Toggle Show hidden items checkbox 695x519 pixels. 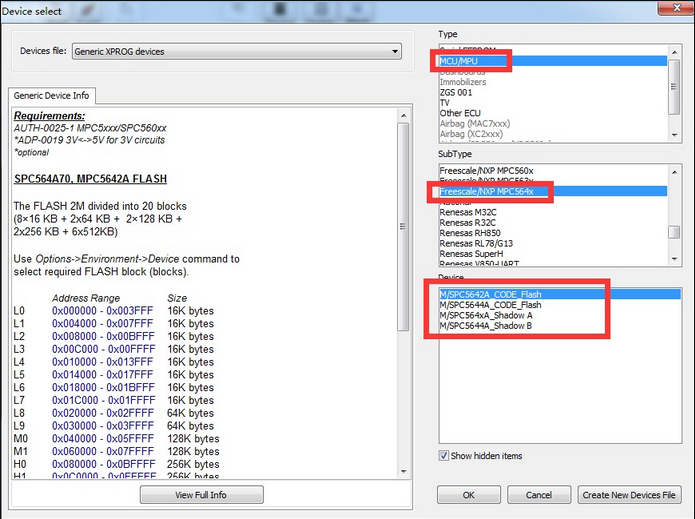444,456
